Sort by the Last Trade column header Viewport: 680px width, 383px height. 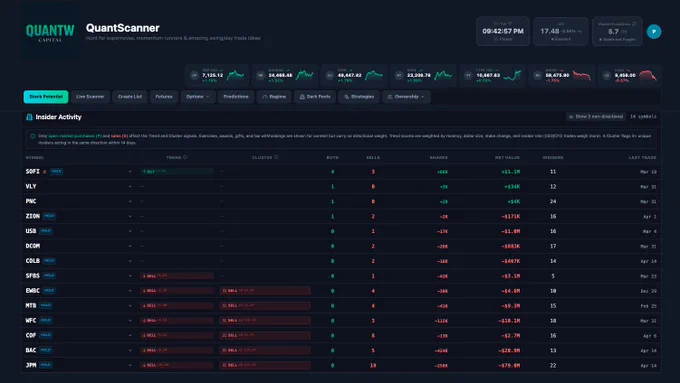(x=642, y=157)
